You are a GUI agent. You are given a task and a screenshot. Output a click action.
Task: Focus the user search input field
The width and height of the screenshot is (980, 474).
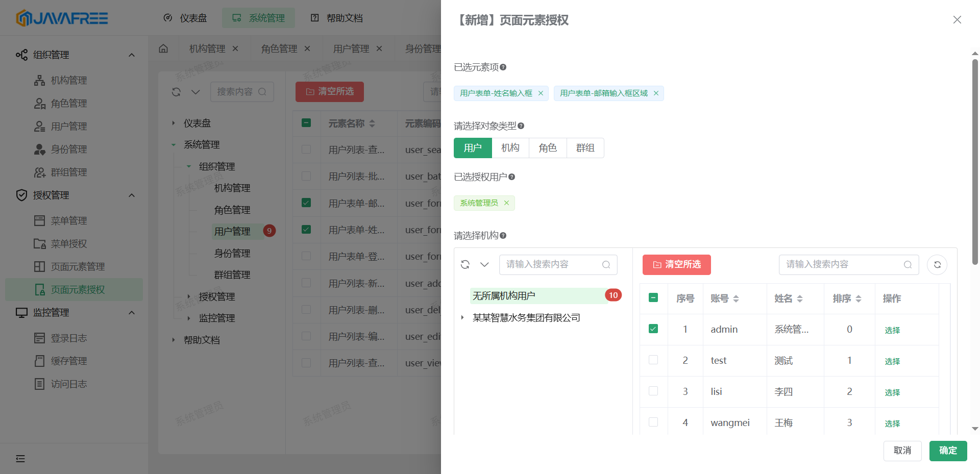click(842, 265)
